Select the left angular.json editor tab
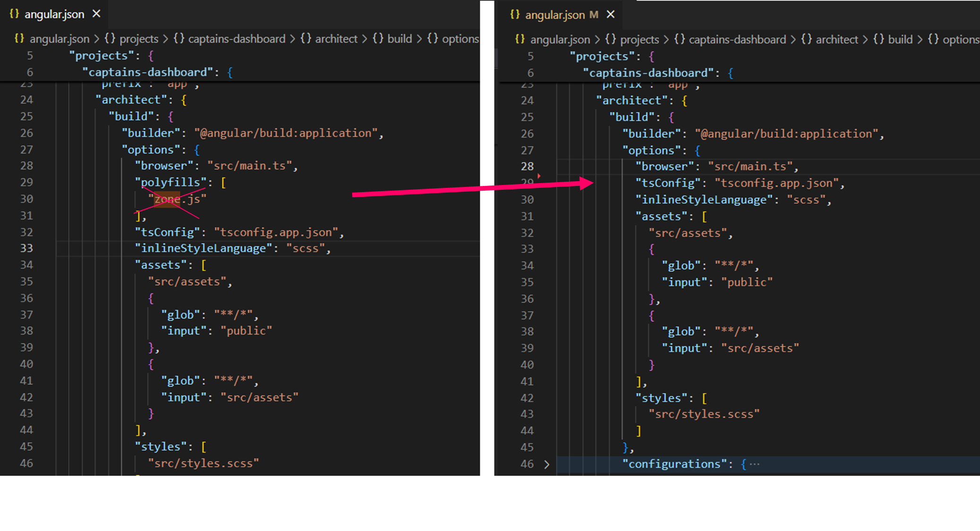The height and width of the screenshot is (531, 980). pos(54,14)
